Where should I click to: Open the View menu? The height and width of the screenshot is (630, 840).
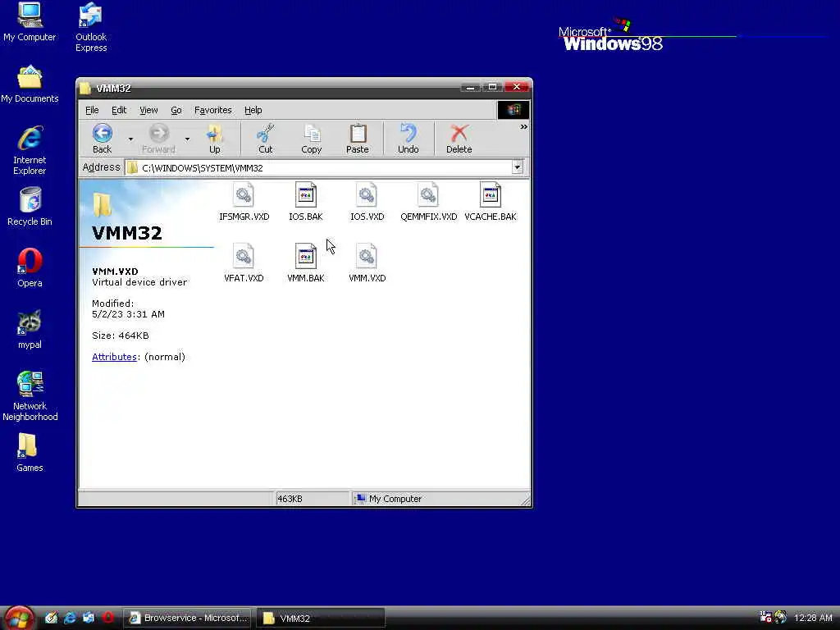pos(148,110)
